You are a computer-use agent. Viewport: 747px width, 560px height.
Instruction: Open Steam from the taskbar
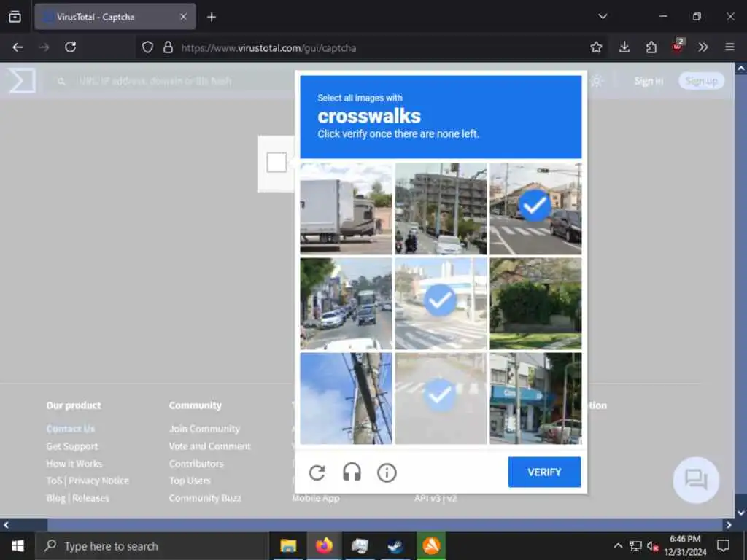pyautogui.click(x=395, y=545)
